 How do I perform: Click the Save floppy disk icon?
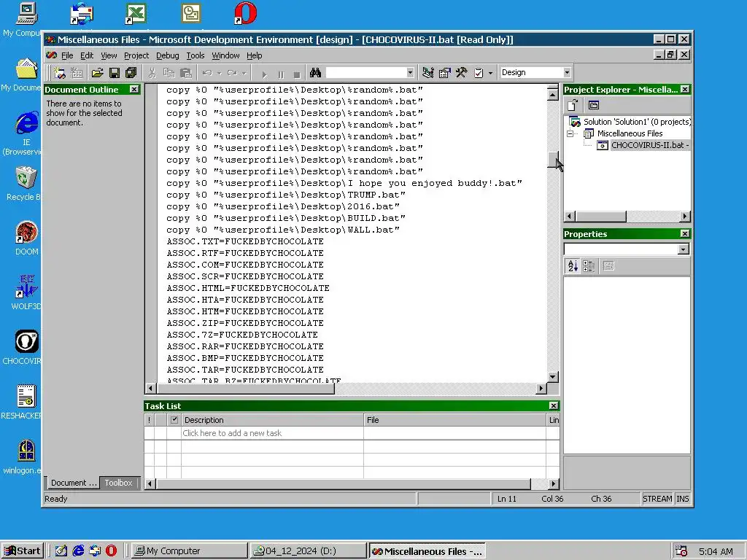pyautogui.click(x=115, y=73)
